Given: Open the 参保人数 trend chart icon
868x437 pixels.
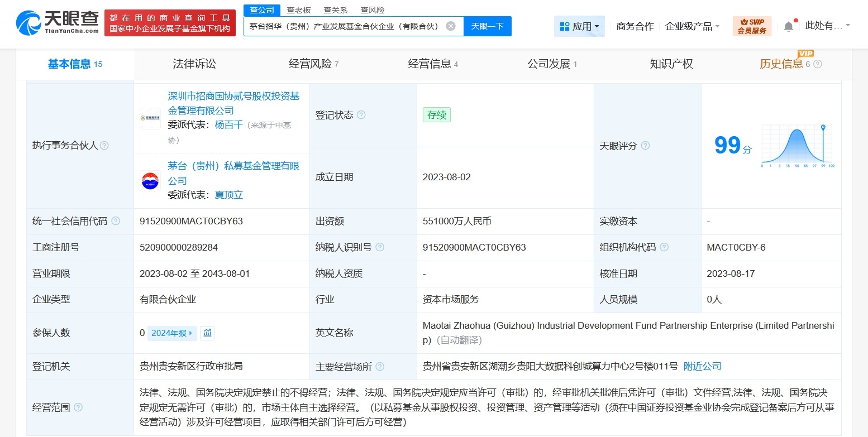Looking at the screenshot, I should (x=208, y=333).
